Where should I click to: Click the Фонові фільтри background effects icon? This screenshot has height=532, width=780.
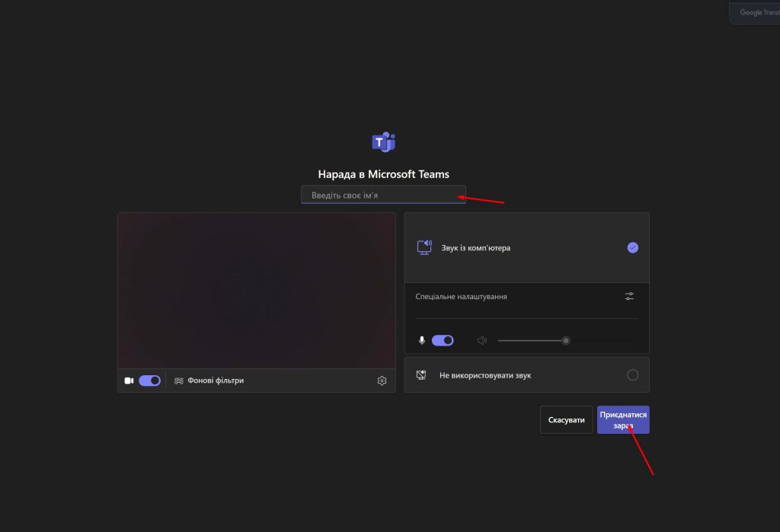(179, 381)
